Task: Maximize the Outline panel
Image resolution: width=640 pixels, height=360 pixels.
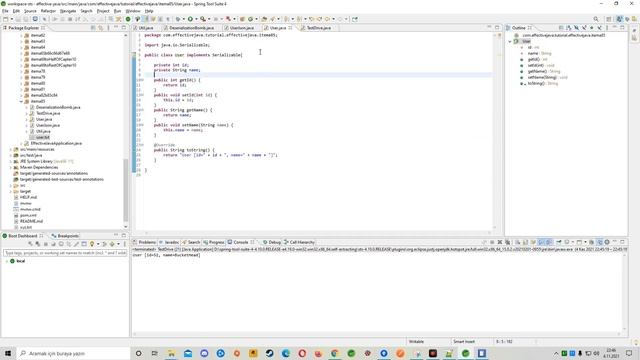Action: tap(622, 27)
